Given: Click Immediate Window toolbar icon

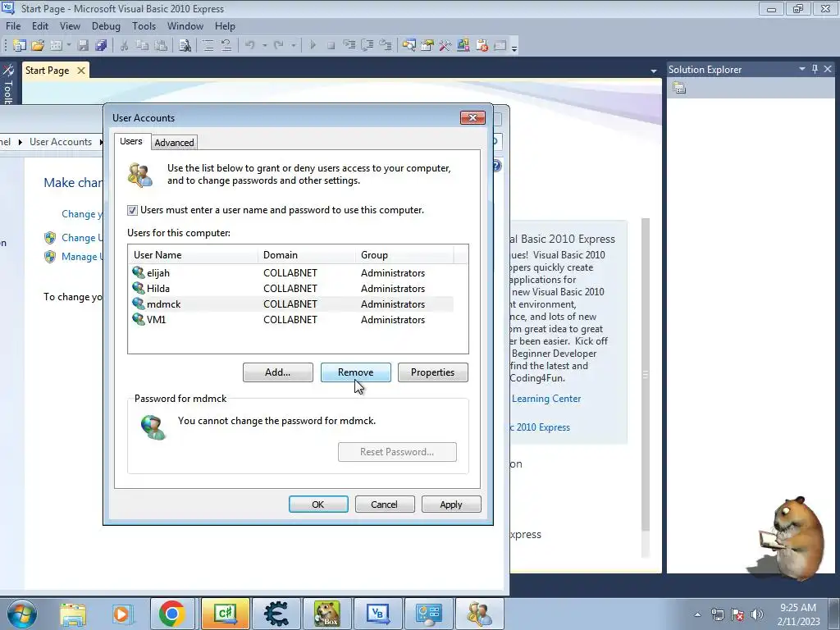Looking at the screenshot, I should 500,46.
